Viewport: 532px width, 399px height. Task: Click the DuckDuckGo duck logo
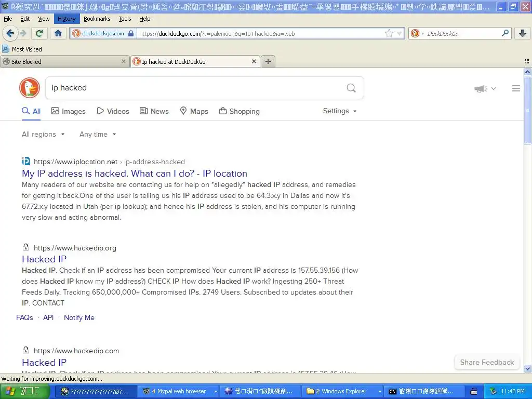coord(30,88)
